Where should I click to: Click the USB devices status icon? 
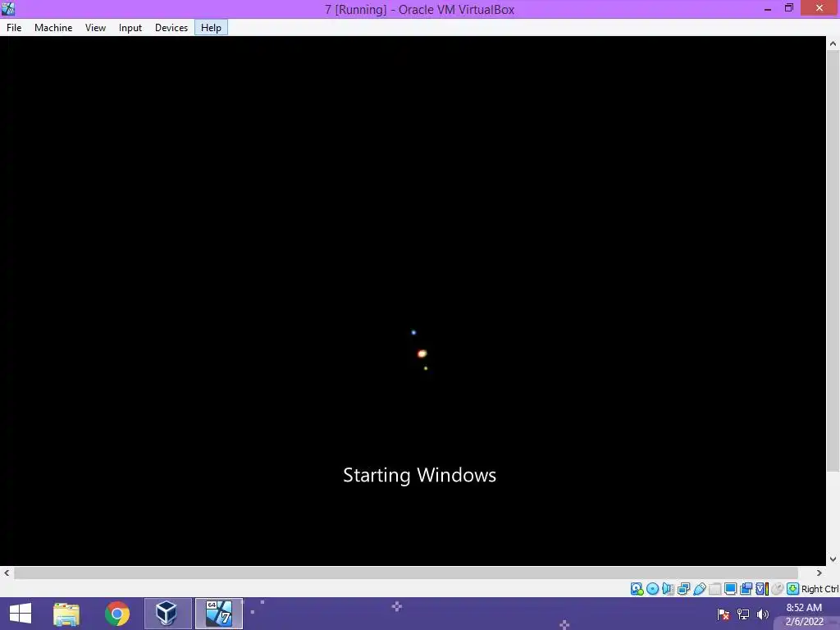coord(699,589)
